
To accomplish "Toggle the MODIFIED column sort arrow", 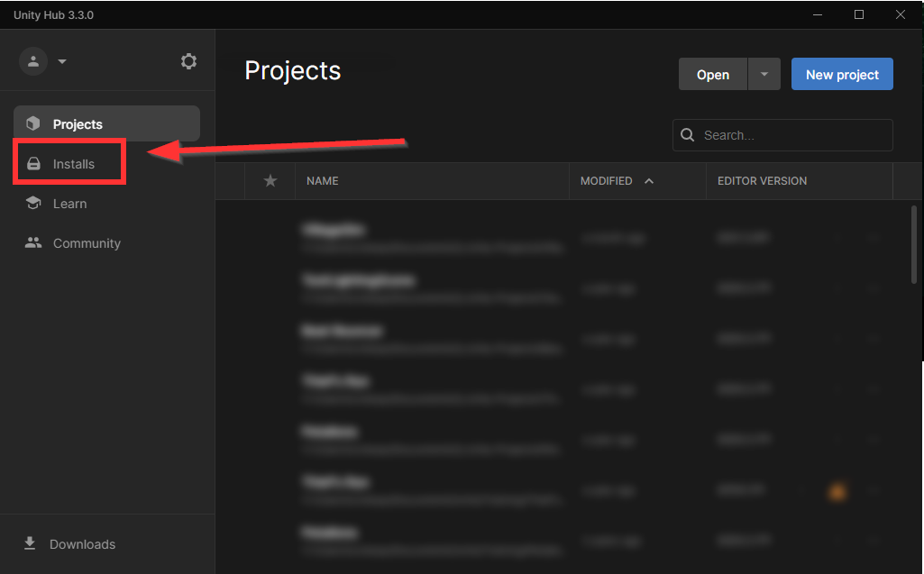I will (649, 181).
